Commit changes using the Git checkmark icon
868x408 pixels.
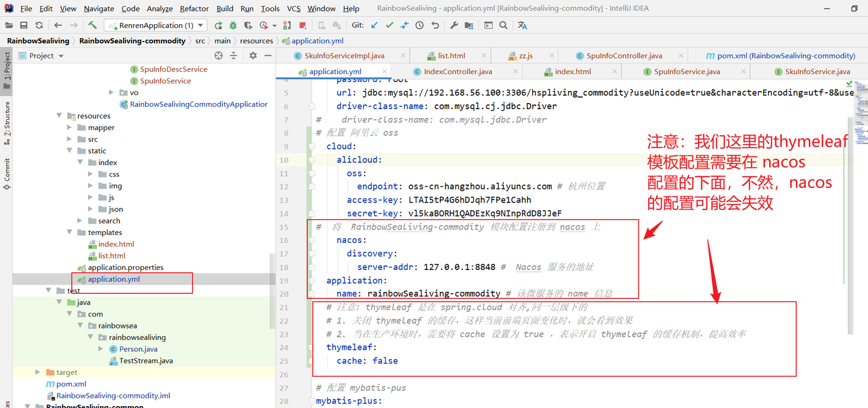click(389, 25)
